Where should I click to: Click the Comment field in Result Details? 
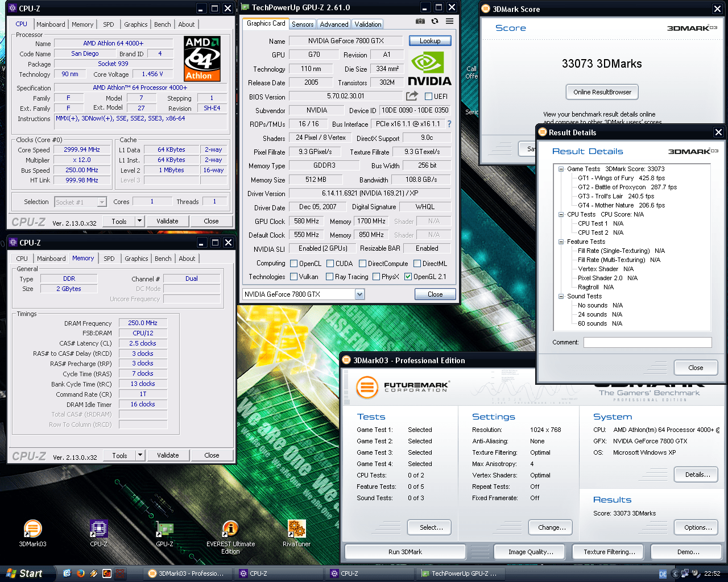[x=647, y=342]
